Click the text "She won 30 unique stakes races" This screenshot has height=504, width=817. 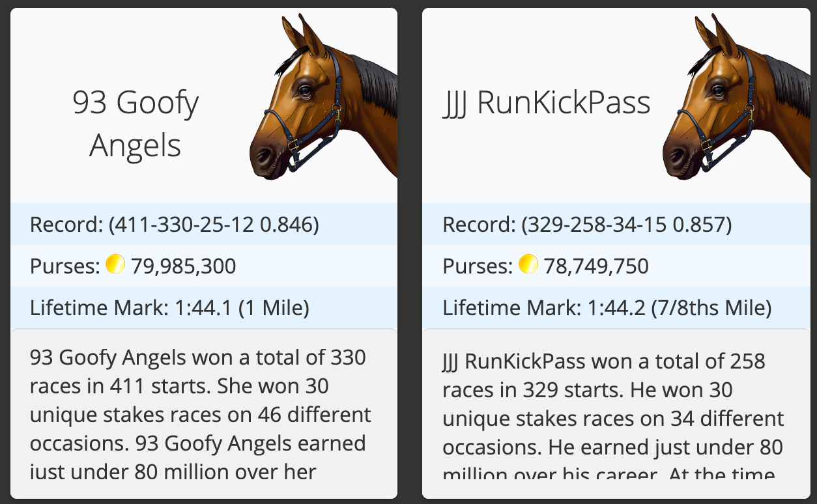[195, 400]
